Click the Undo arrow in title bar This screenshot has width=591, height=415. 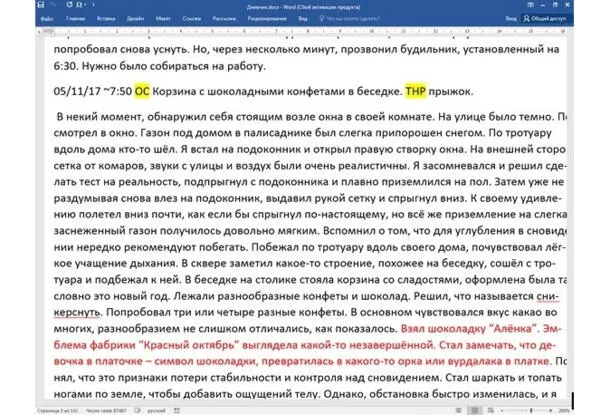[x=54, y=5]
